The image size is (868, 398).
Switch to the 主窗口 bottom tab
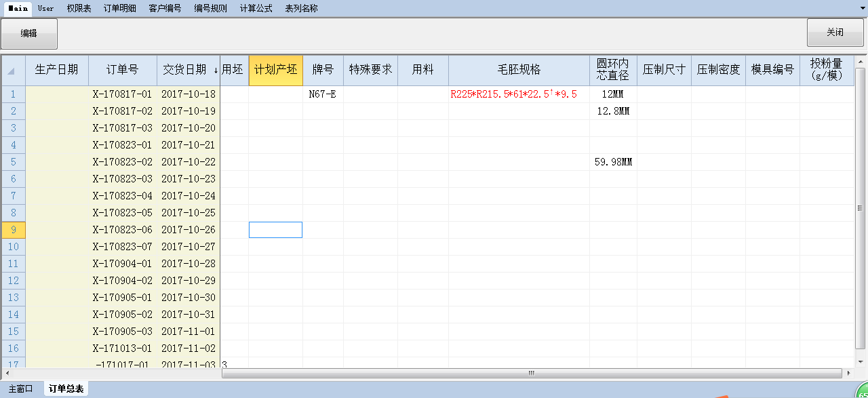(20, 389)
